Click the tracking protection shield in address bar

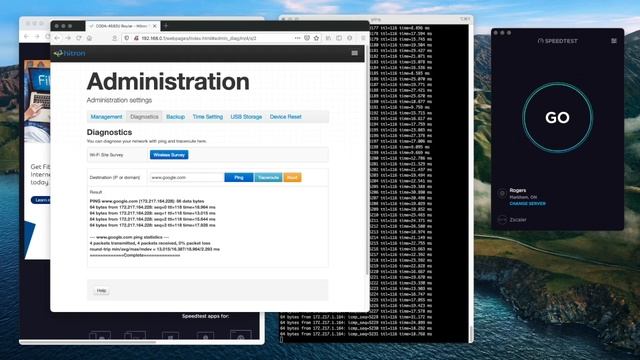coord(127,38)
